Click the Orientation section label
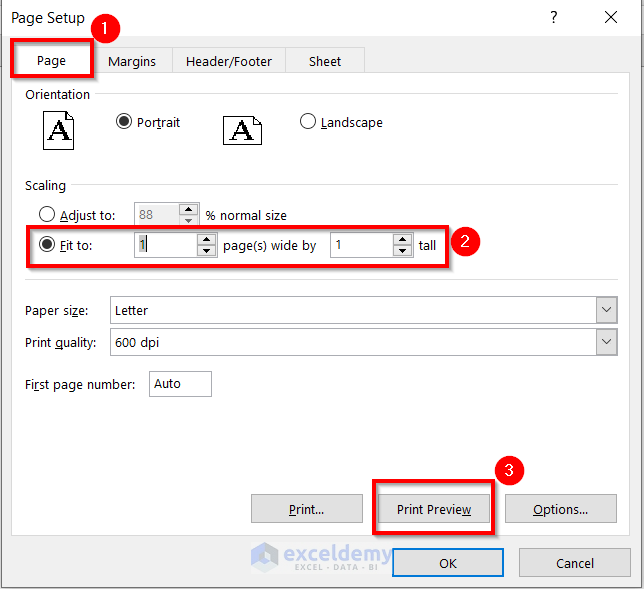This screenshot has width=644, height=589. [58, 94]
